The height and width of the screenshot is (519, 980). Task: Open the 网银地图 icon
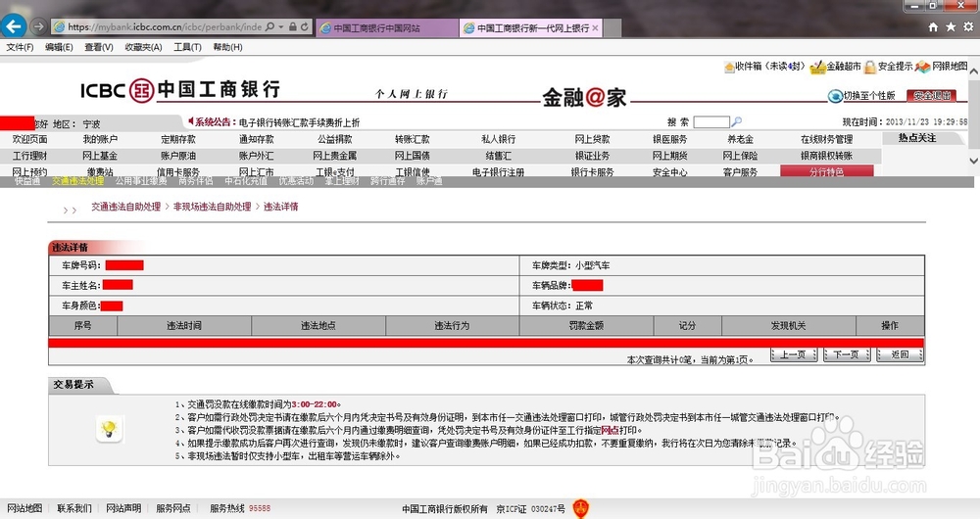922,67
